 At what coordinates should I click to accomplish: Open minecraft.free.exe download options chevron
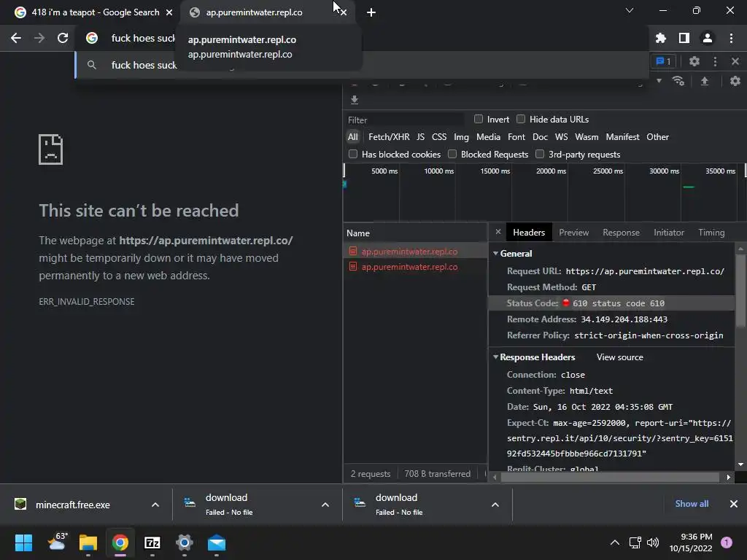[155, 505]
